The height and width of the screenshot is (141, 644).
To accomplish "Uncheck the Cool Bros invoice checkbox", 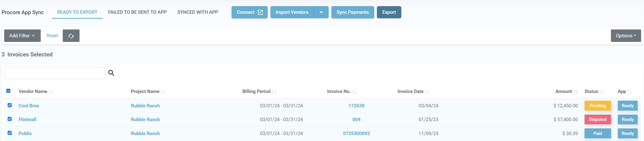I will point(10,105).
